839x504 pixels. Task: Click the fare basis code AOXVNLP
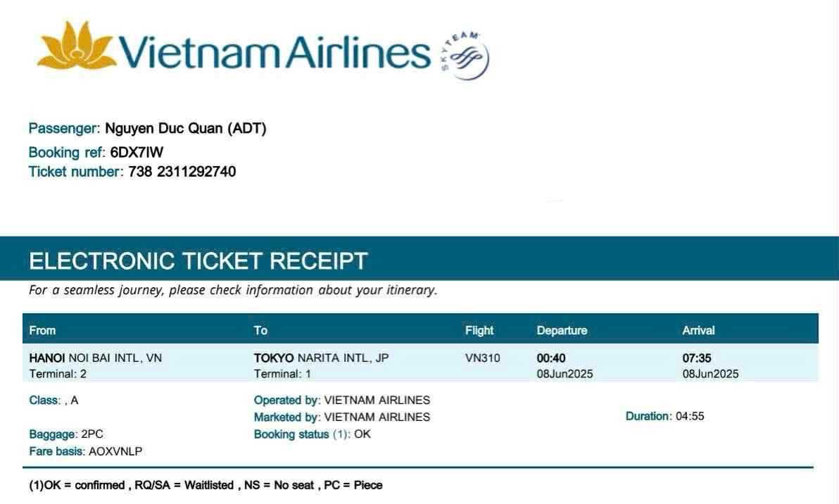click(x=115, y=451)
